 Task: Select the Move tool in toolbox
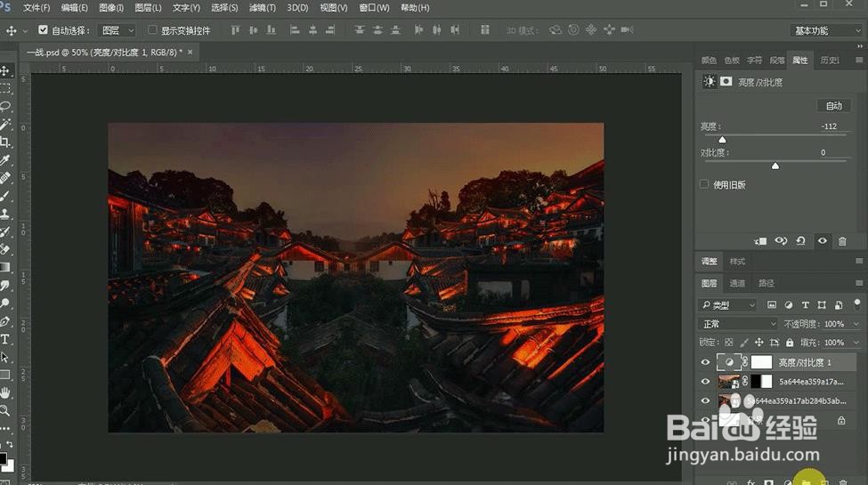[x=5, y=71]
